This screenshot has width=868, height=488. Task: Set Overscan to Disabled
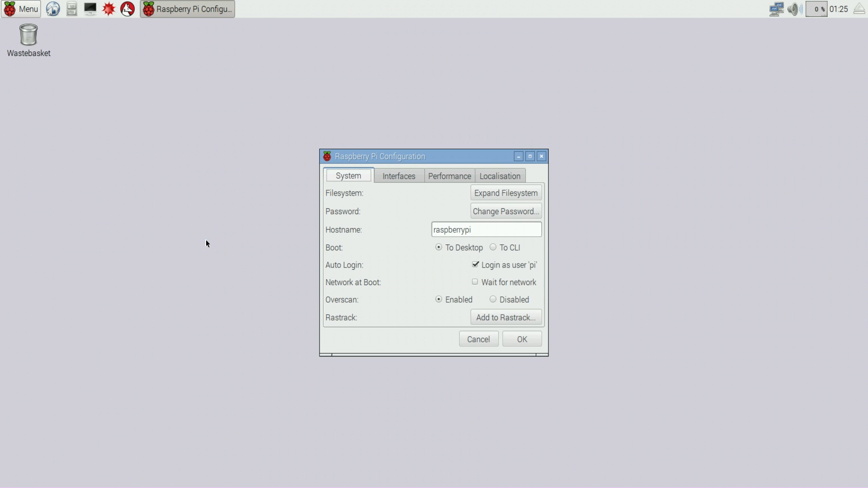point(493,299)
